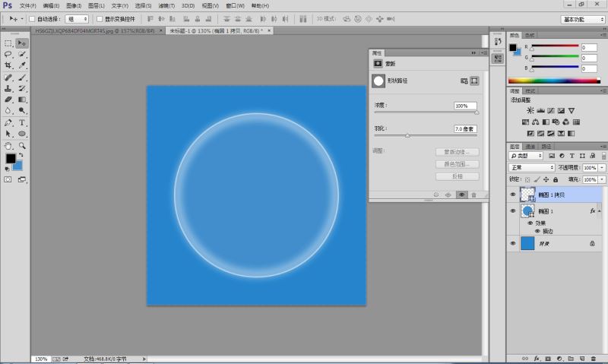Click the 蒙版边缘... button

tap(456, 152)
